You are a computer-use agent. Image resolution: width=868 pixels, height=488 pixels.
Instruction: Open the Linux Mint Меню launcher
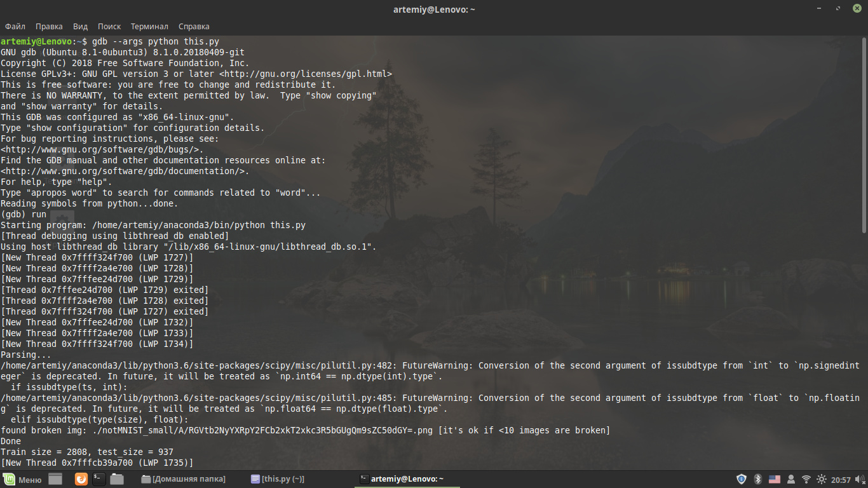tap(23, 479)
